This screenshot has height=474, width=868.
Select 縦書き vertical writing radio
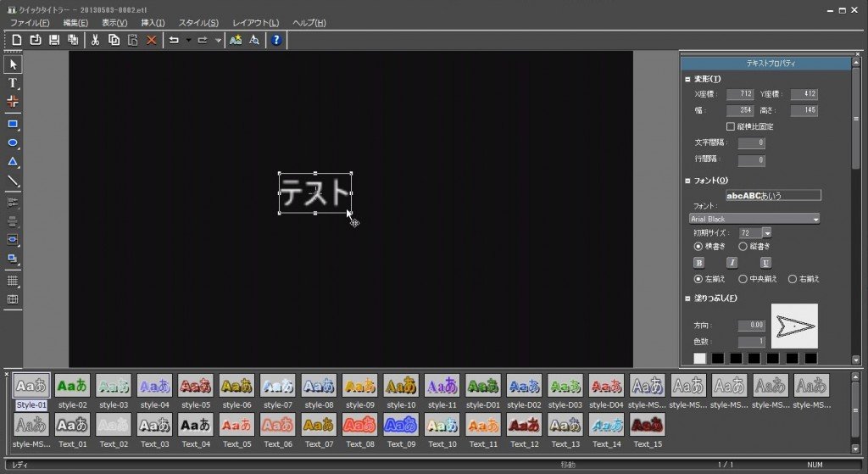pos(743,247)
